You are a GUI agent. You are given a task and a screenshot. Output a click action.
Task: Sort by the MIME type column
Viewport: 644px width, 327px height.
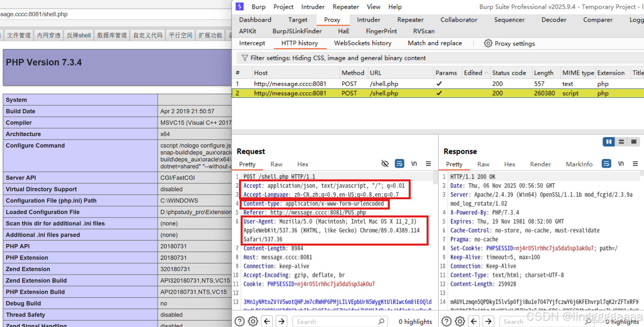578,73
